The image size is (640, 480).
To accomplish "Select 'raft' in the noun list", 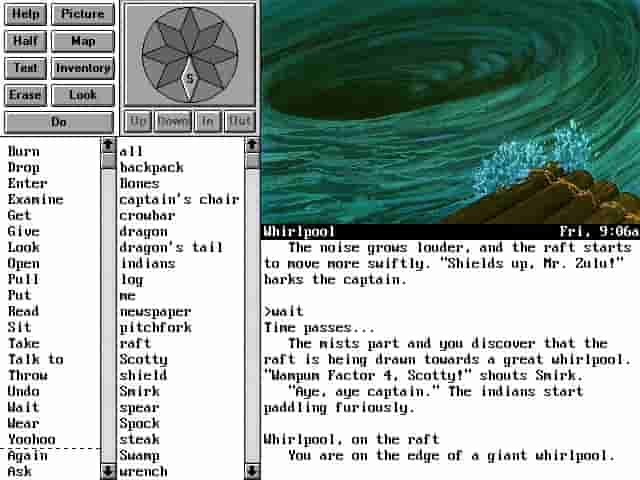I will coord(135,343).
